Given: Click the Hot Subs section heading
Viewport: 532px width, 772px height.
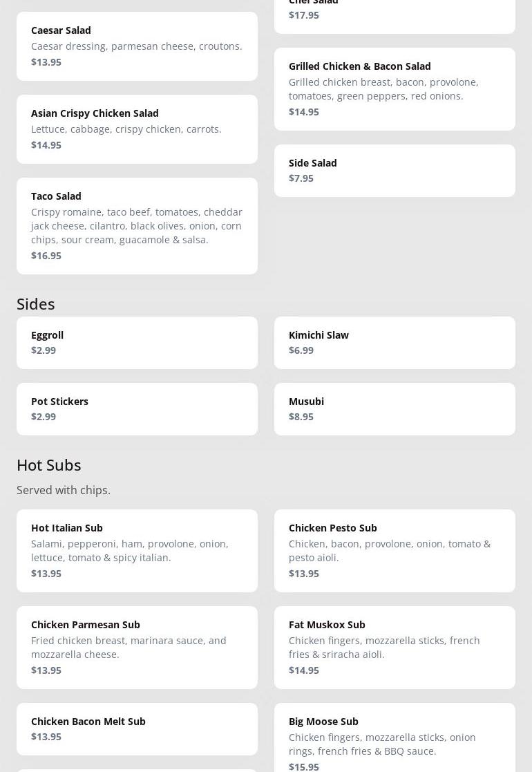Looking at the screenshot, I should click(49, 465).
